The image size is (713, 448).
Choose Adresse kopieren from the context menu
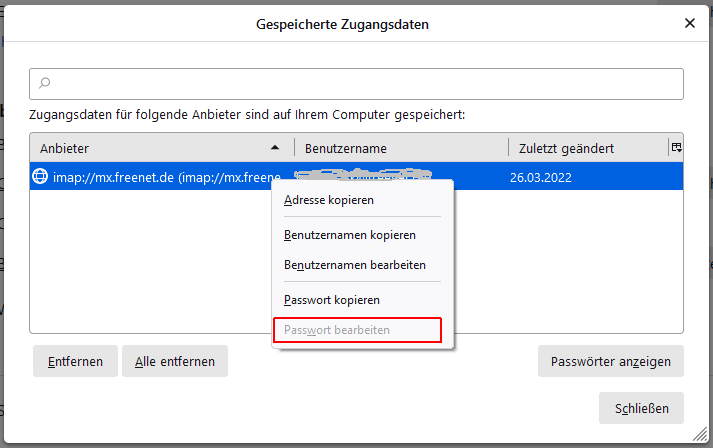click(x=329, y=200)
